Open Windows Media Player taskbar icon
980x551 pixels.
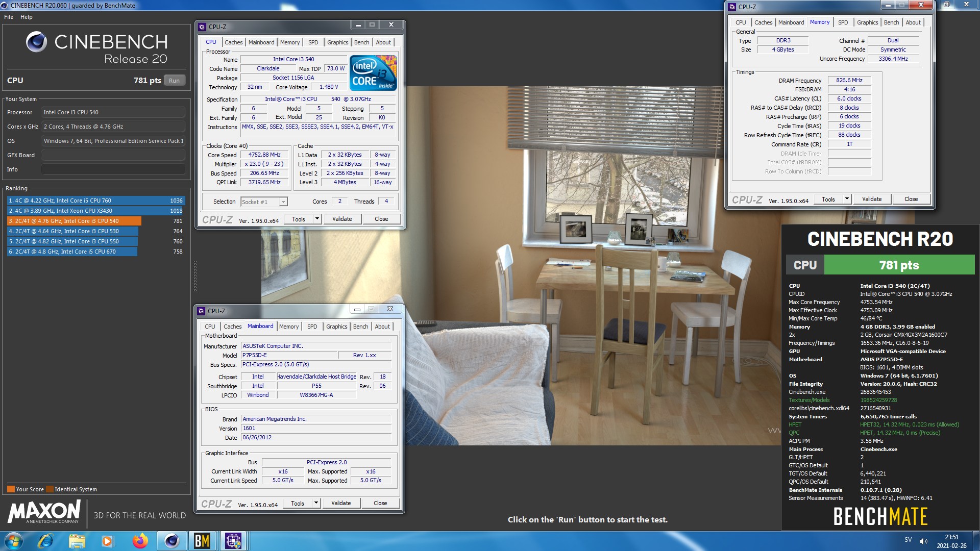(x=107, y=541)
